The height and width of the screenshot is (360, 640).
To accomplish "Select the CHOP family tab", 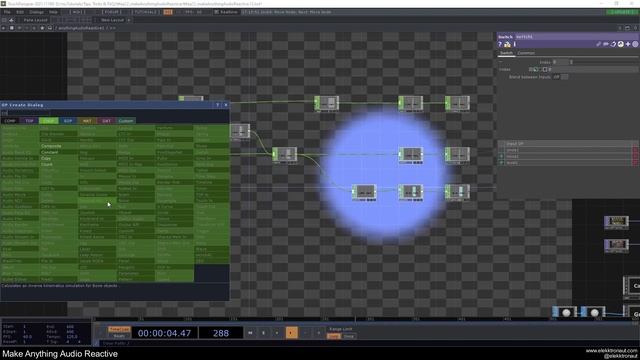I will [49, 121].
